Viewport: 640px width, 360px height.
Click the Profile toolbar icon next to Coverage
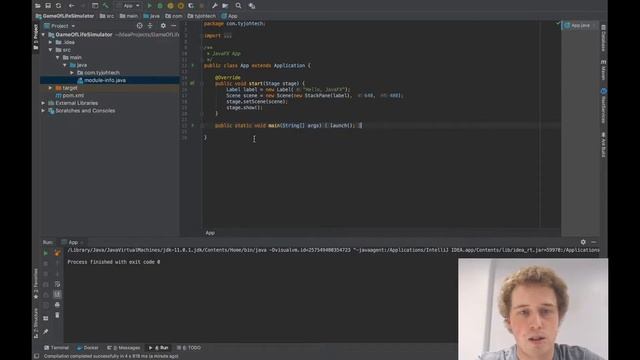[181, 6]
